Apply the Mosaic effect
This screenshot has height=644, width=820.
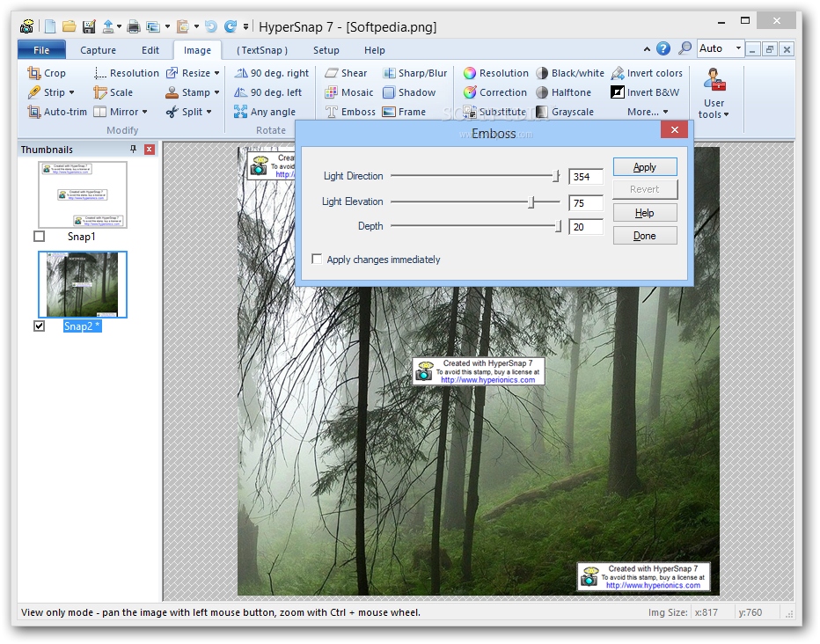point(348,92)
